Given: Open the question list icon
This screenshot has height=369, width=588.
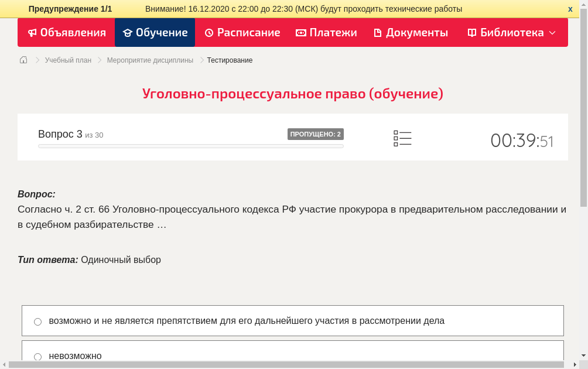Looking at the screenshot, I should (402, 138).
